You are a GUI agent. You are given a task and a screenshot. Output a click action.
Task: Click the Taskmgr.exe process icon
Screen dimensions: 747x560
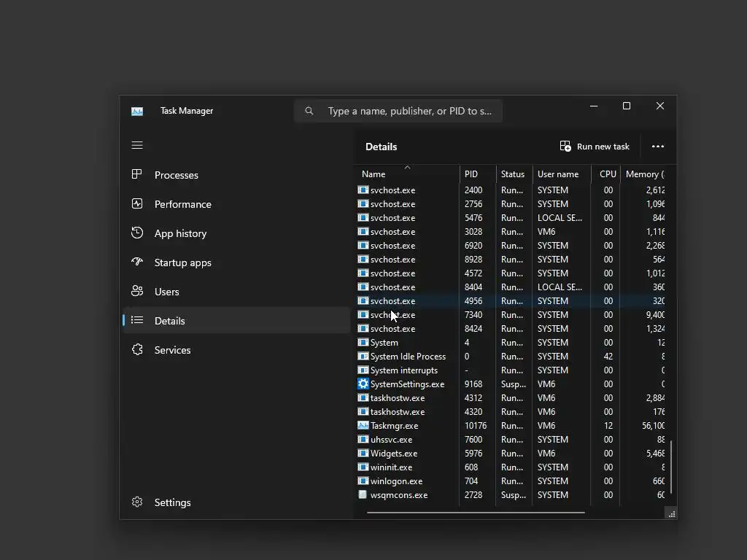pos(363,425)
